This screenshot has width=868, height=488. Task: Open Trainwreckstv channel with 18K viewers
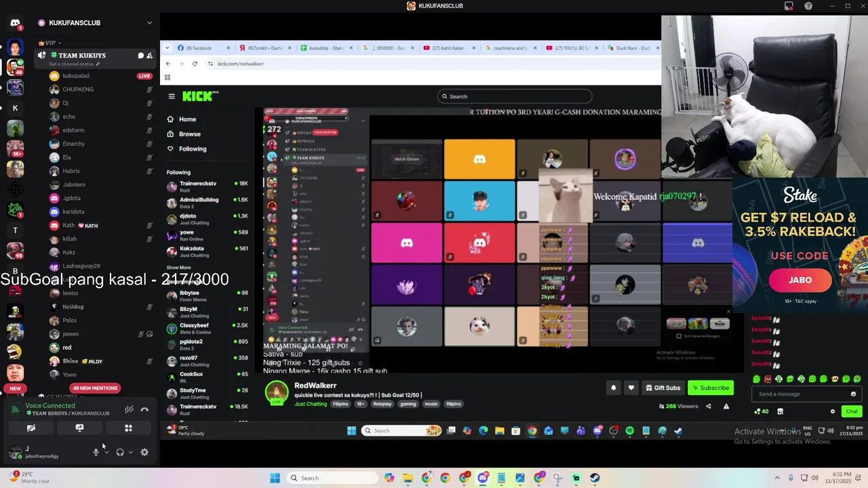pos(208,186)
